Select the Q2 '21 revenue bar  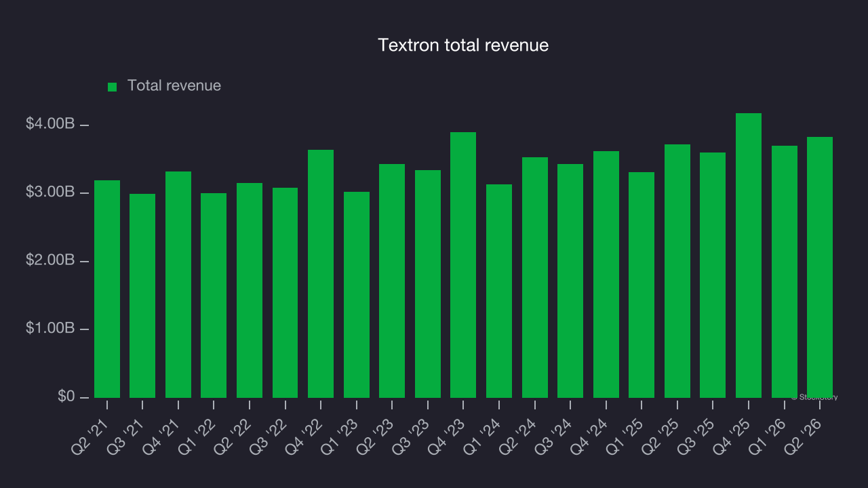pyautogui.click(x=107, y=289)
